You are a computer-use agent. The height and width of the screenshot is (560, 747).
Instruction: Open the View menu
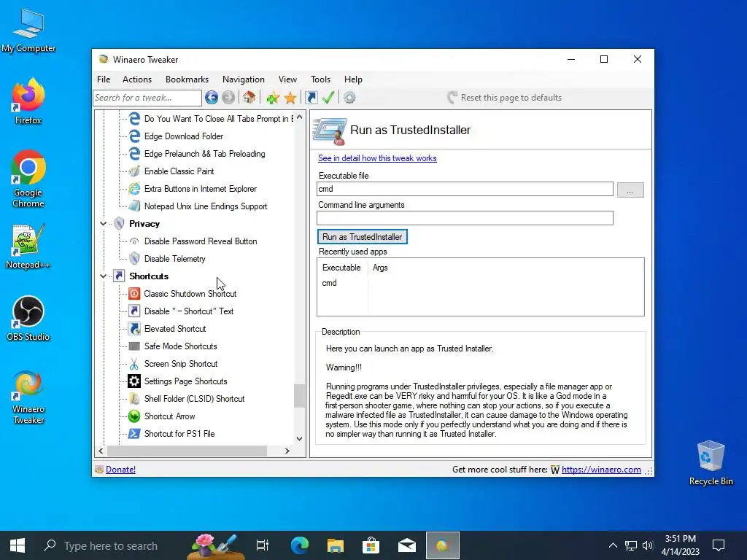click(x=287, y=79)
